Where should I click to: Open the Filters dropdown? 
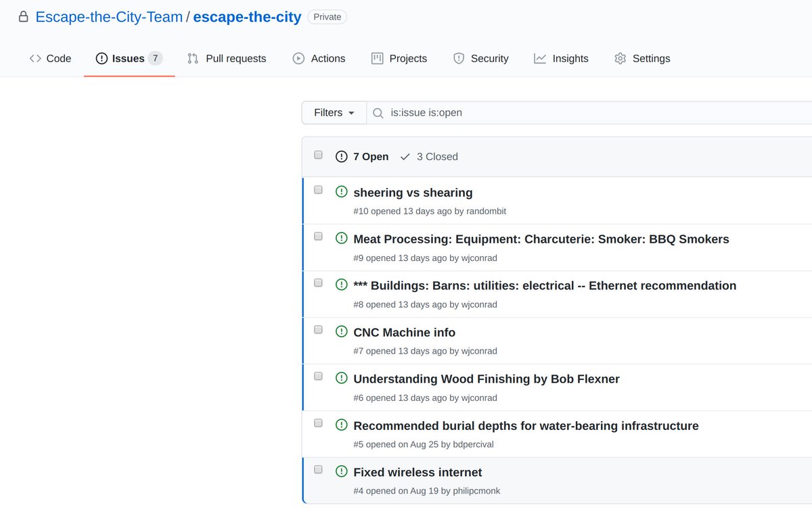click(x=334, y=113)
